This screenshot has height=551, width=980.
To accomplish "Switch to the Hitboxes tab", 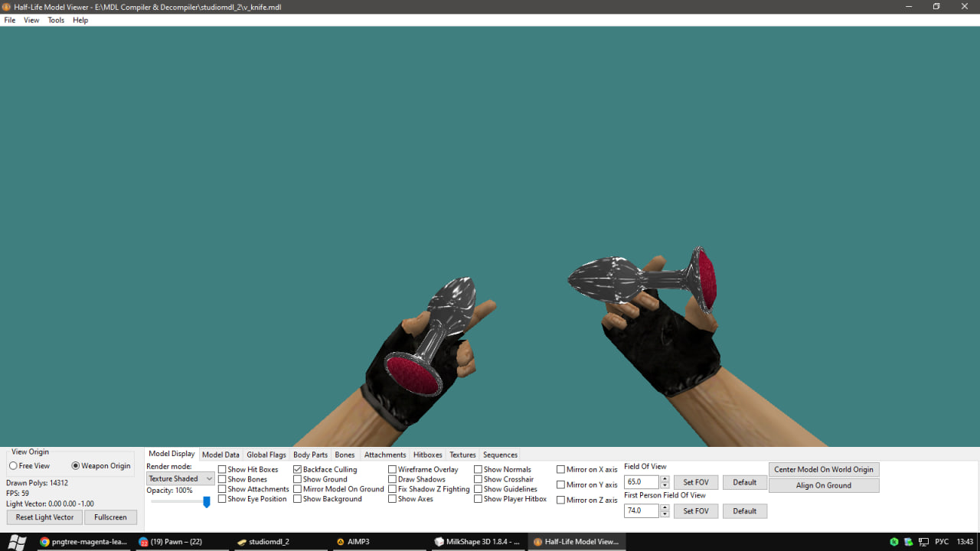I will click(x=428, y=455).
